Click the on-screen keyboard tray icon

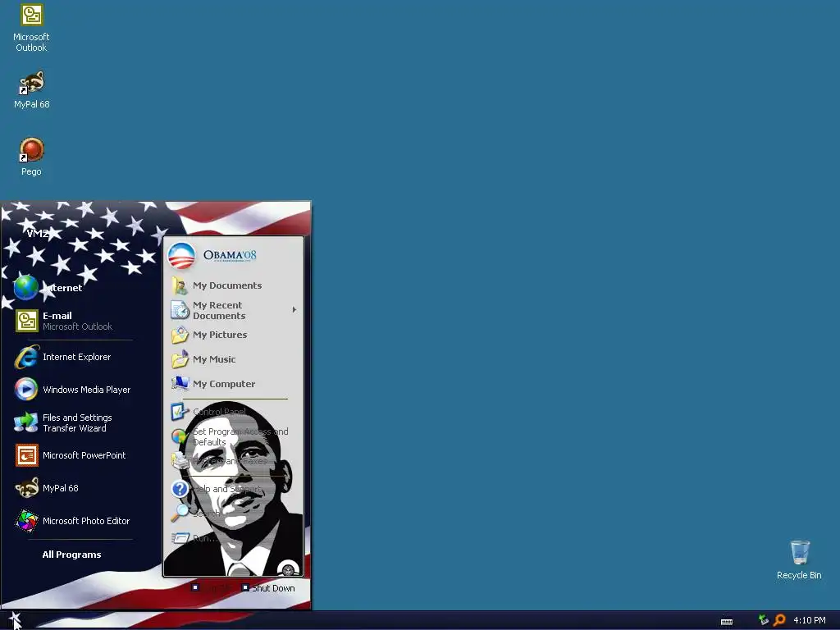pos(727,622)
